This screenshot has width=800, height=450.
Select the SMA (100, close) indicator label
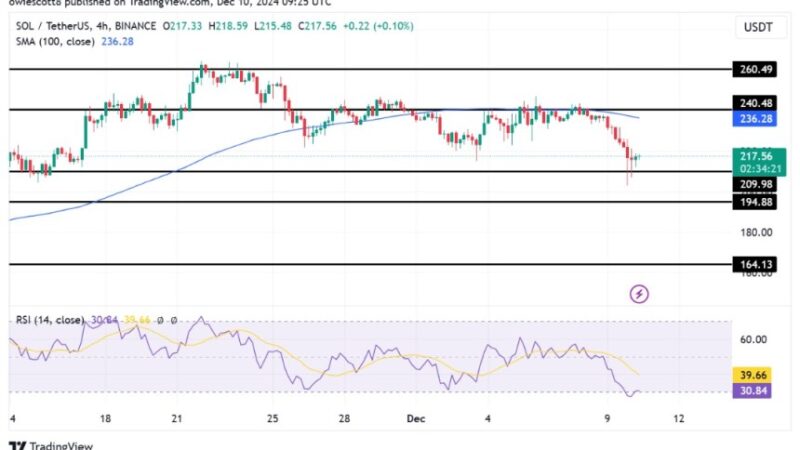(55, 41)
